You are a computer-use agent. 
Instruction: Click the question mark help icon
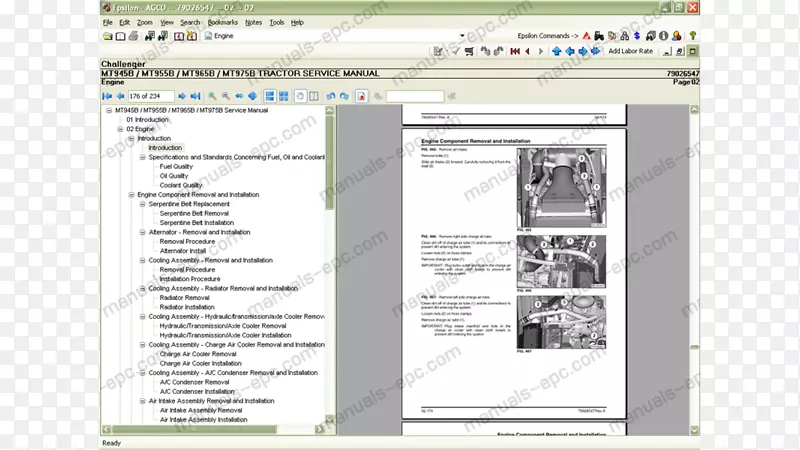(x=692, y=36)
